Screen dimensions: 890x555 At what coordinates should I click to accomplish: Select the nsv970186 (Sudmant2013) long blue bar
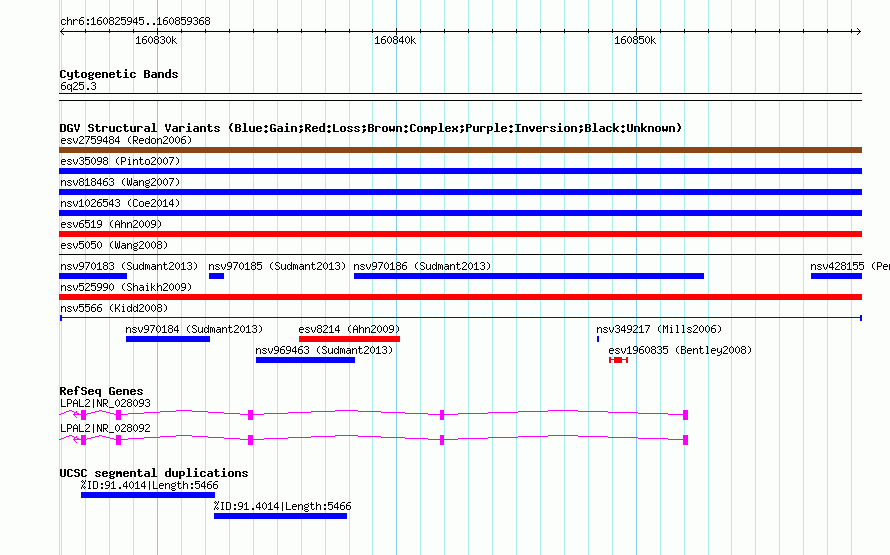click(529, 276)
